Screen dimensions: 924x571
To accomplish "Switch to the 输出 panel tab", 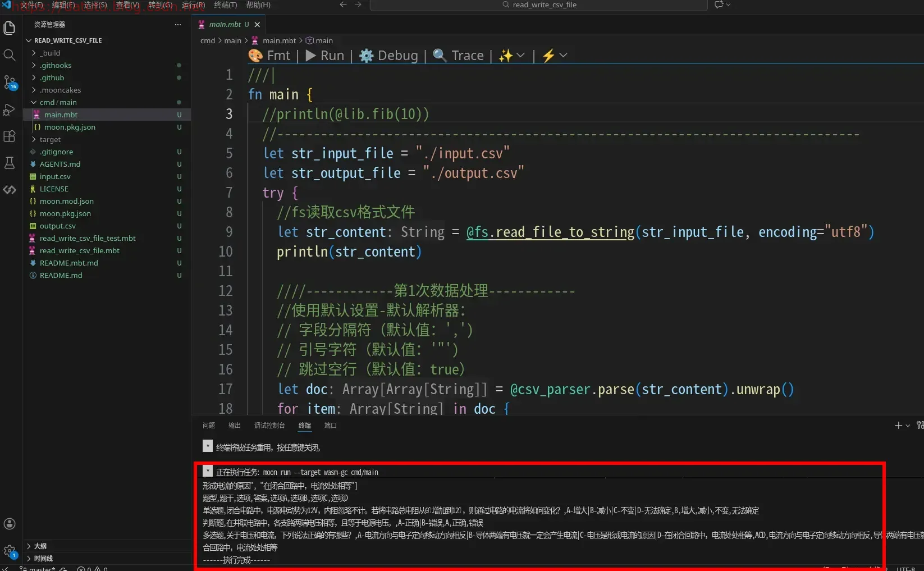I will 235,426.
